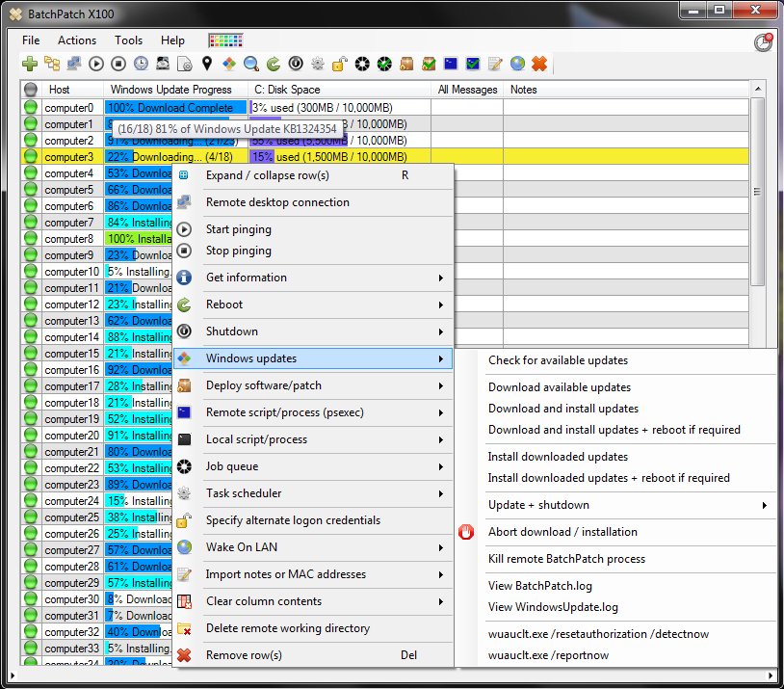Expand the Get information submenu

[313, 278]
